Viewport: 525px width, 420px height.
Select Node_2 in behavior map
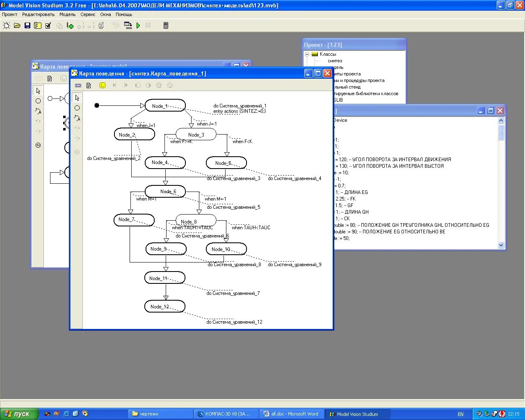click(x=134, y=135)
